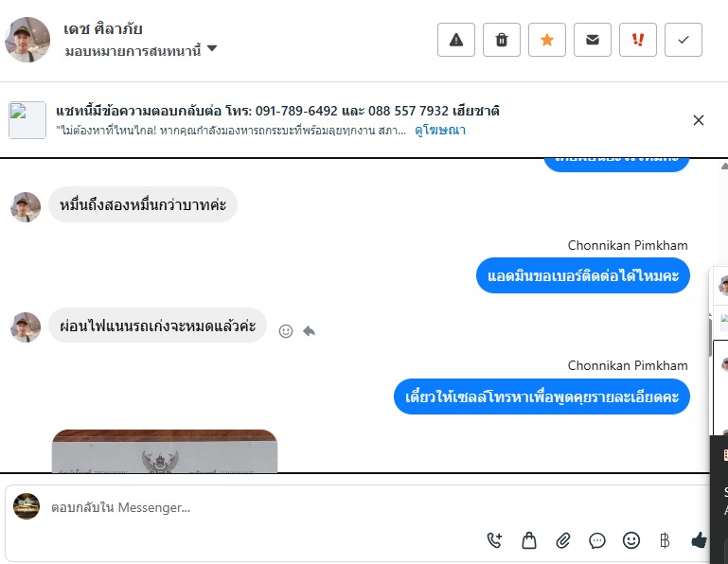This screenshot has width=728, height=564.
Task: Click the phone call request icon
Action: 494,540
